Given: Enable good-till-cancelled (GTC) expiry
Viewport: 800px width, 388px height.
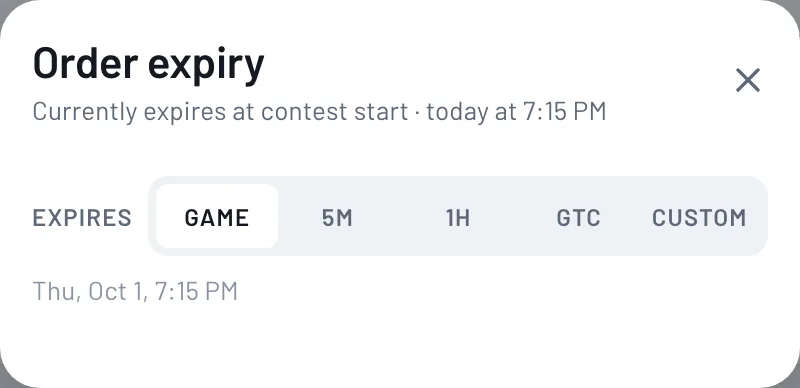Looking at the screenshot, I should point(578,216).
